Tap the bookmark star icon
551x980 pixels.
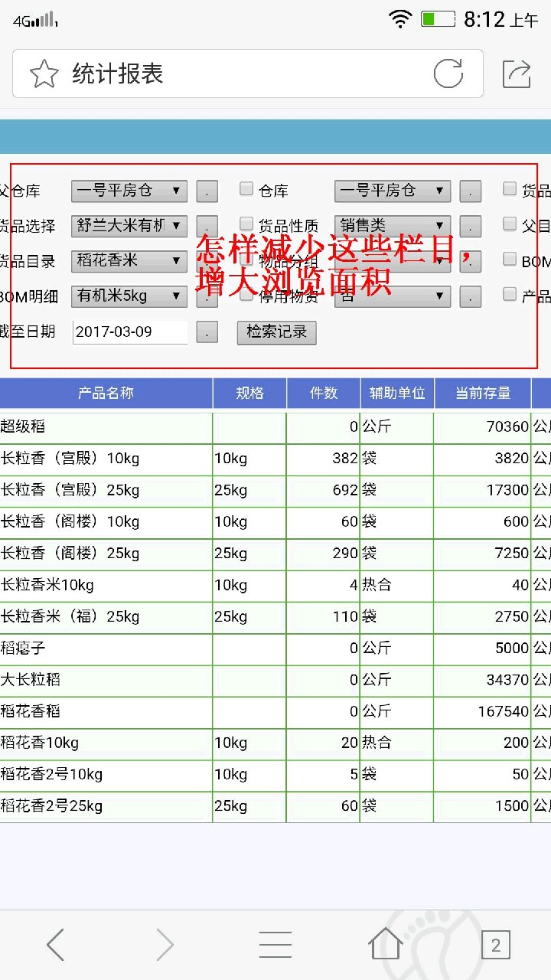pos(44,74)
